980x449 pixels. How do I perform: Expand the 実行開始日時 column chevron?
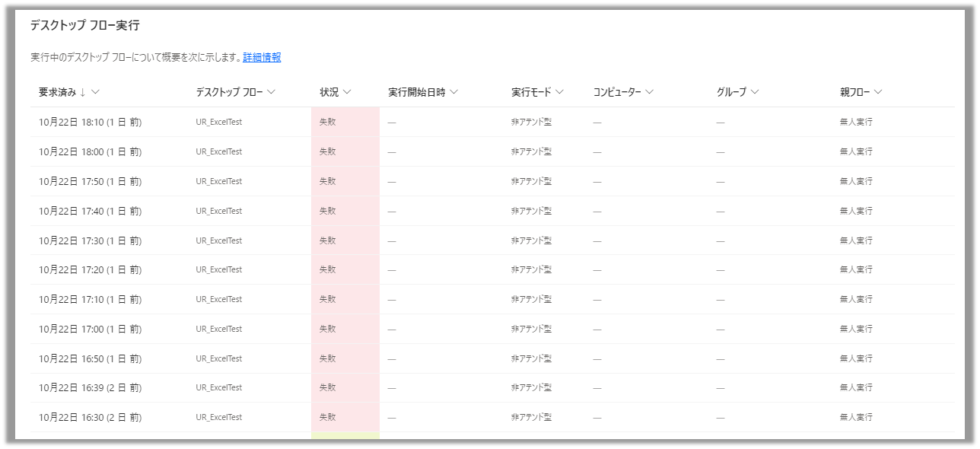tap(453, 92)
